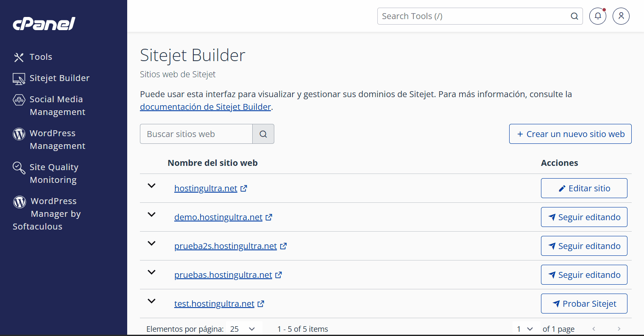The width and height of the screenshot is (644, 336).
Task: Click external link icon beside demo.hostingultra.net
Action: tap(269, 217)
